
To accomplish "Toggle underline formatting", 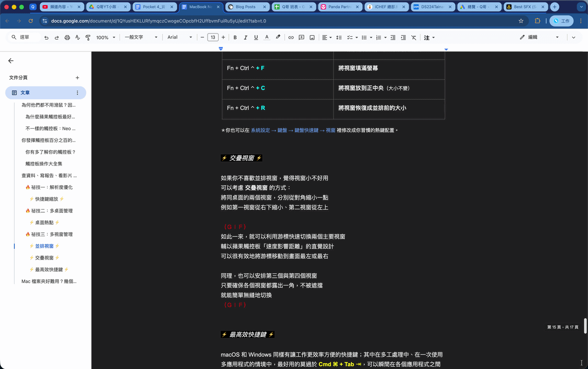I will (x=256, y=37).
